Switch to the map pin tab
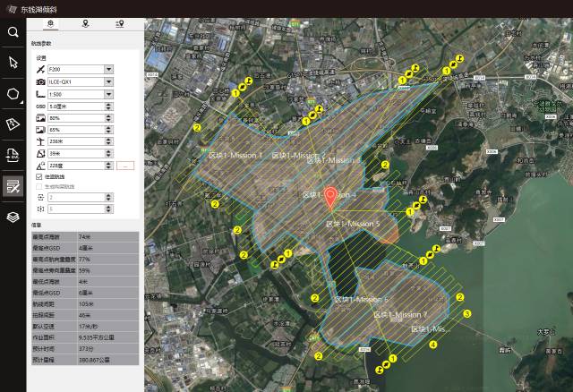573x392 pixels. 85,23
